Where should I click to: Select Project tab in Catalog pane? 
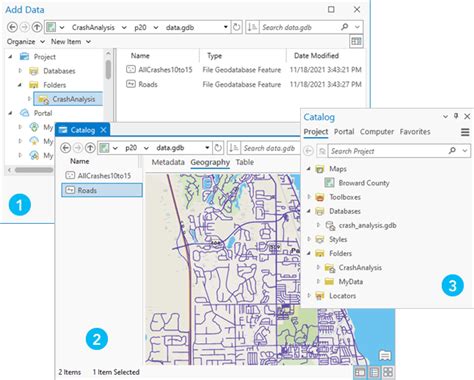[x=316, y=132]
